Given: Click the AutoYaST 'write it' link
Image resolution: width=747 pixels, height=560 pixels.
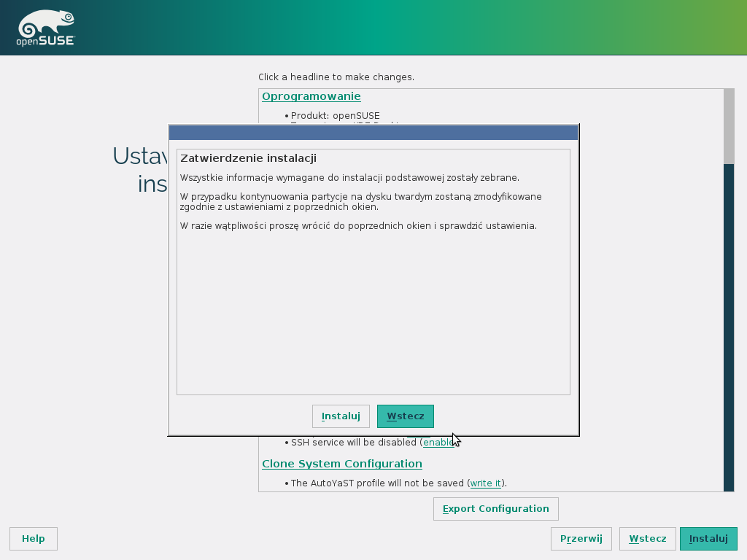Looking at the screenshot, I should point(485,483).
